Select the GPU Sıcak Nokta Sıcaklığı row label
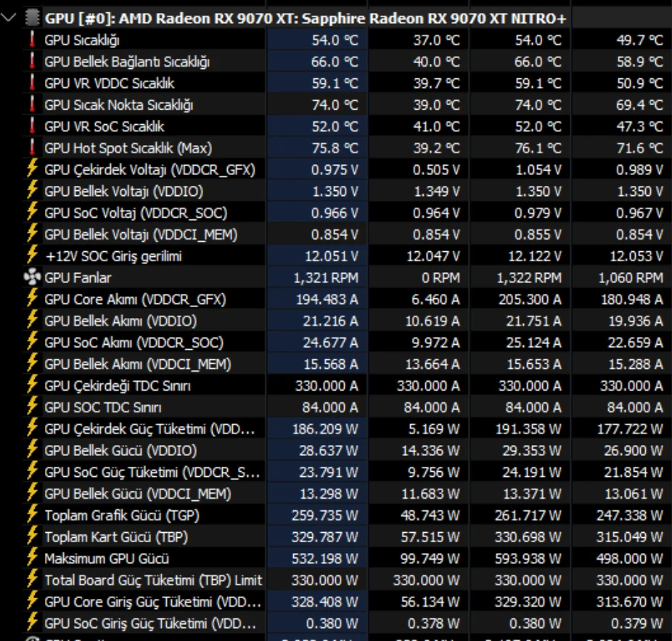 (x=119, y=105)
